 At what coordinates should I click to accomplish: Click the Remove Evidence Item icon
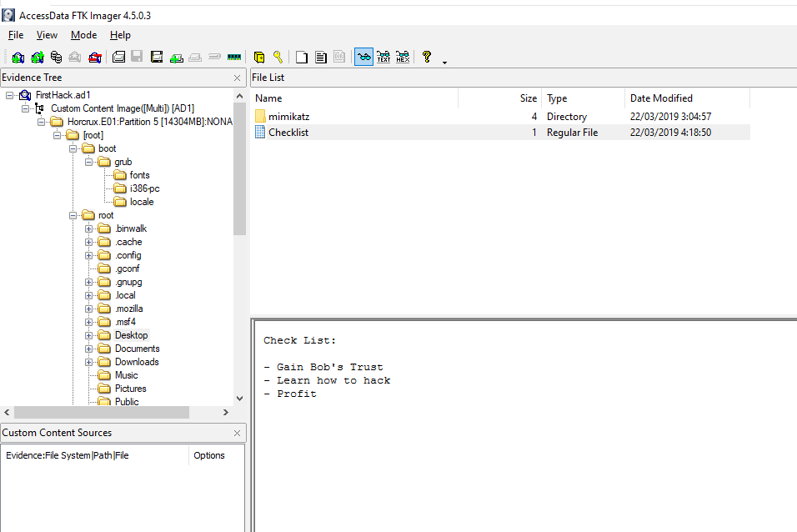tap(75, 58)
